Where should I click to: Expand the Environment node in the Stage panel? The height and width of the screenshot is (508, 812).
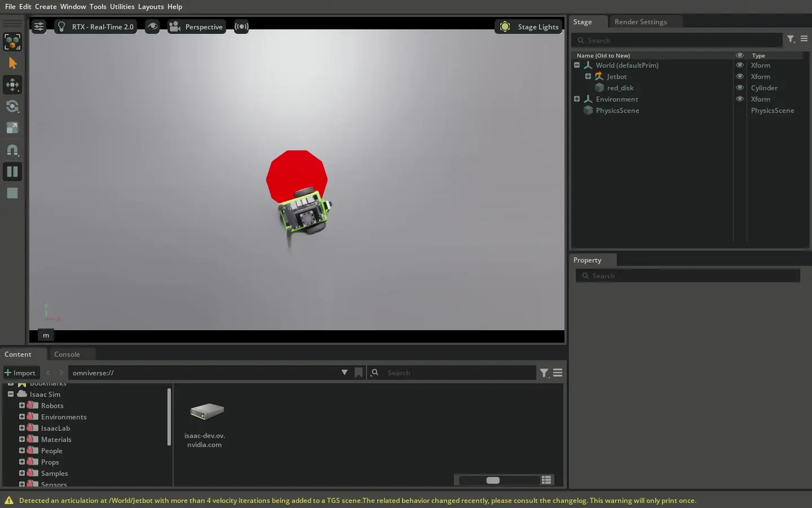pos(576,99)
